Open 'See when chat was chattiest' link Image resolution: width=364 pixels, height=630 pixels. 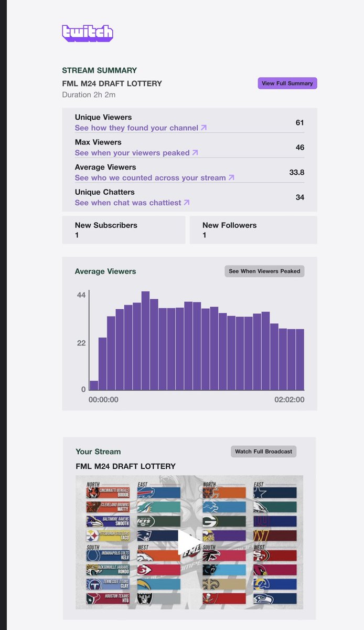(132, 203)
